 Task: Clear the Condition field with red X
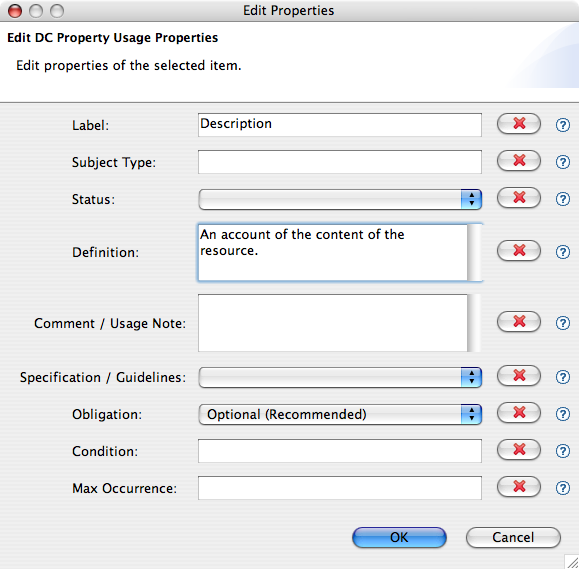point(519,449)
